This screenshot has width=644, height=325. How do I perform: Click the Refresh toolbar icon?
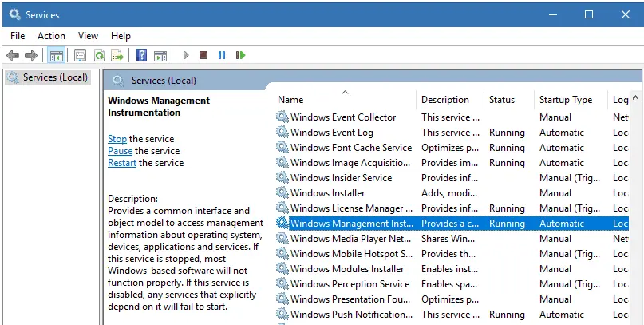99,55
